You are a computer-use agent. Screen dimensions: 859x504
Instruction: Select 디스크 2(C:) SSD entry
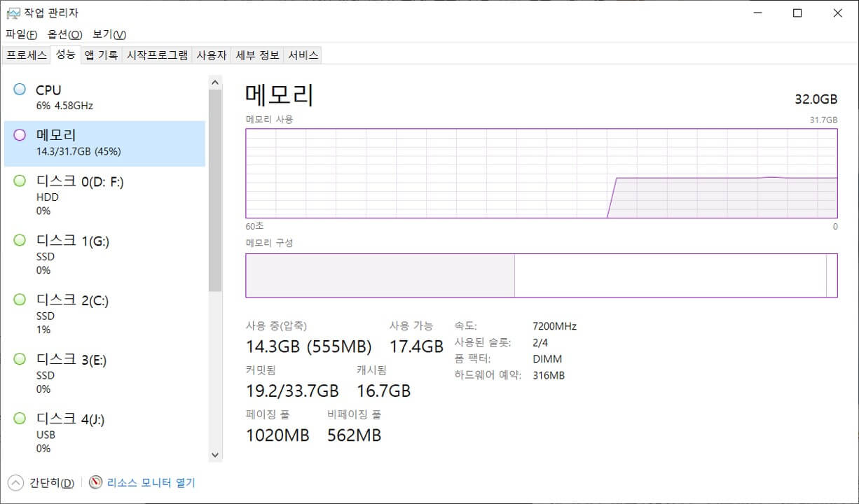click(104, 314)
